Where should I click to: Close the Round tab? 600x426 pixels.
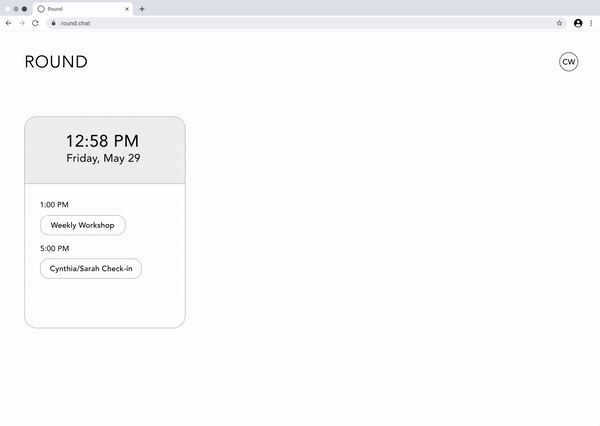pos(127,9)
